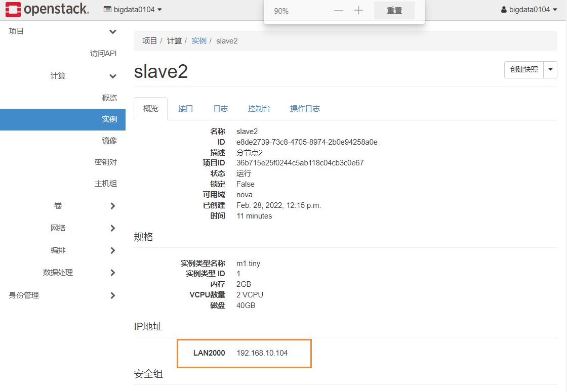The height and width of the screenshot is (392, 567).
Task: Click the 重置 zoom reset button
Action: pyautogui.click(x=394, y=11)
